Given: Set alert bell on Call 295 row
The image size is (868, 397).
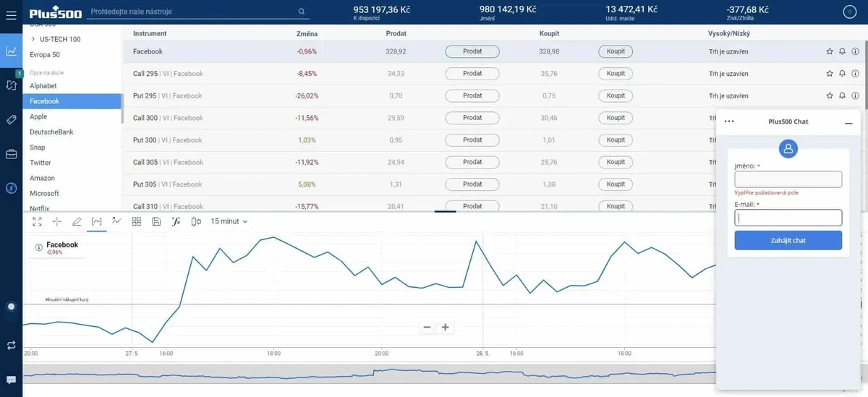Looking at the screenshot, I should [842, 74].
